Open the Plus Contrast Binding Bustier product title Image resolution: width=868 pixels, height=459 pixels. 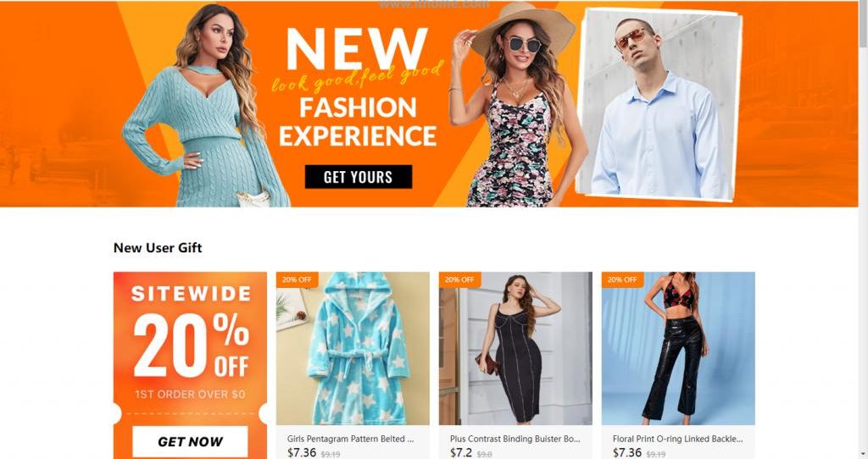pos(515,439)
